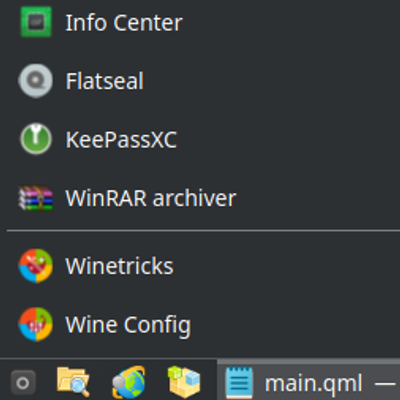The width and height of the screenshot is (400, 400).
Task: Open WinRAR archiver books icon
Action: (36, 198)
